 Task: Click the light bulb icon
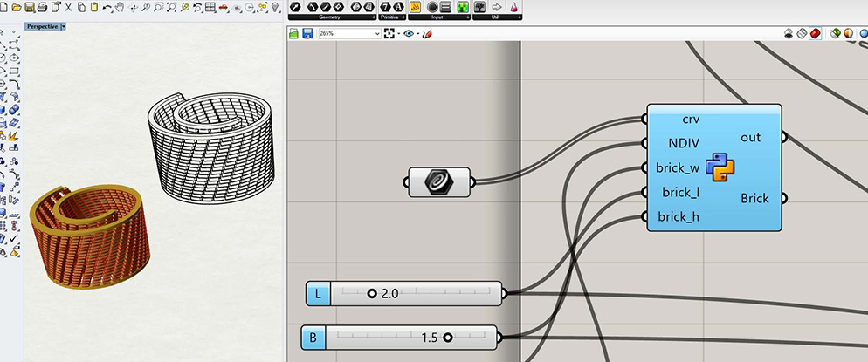coord(276,7)
